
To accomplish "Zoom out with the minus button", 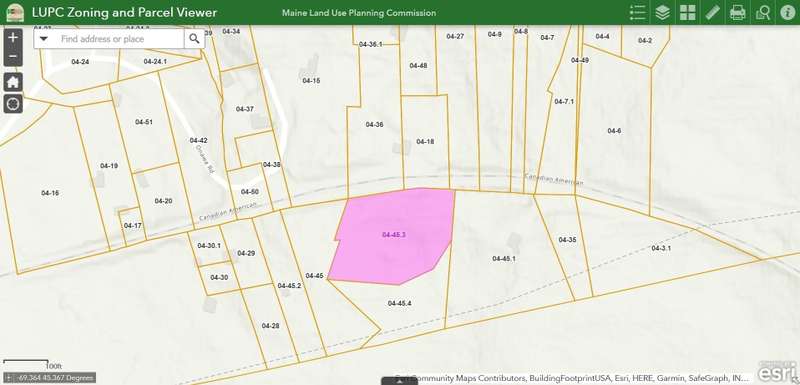I will point(13,57).
